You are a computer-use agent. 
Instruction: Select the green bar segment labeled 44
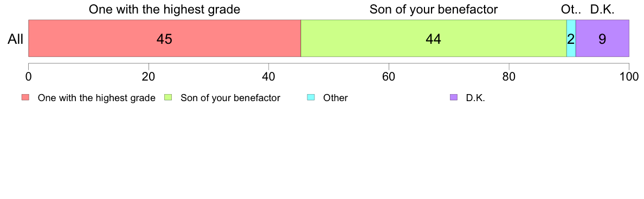click(434, 38)
